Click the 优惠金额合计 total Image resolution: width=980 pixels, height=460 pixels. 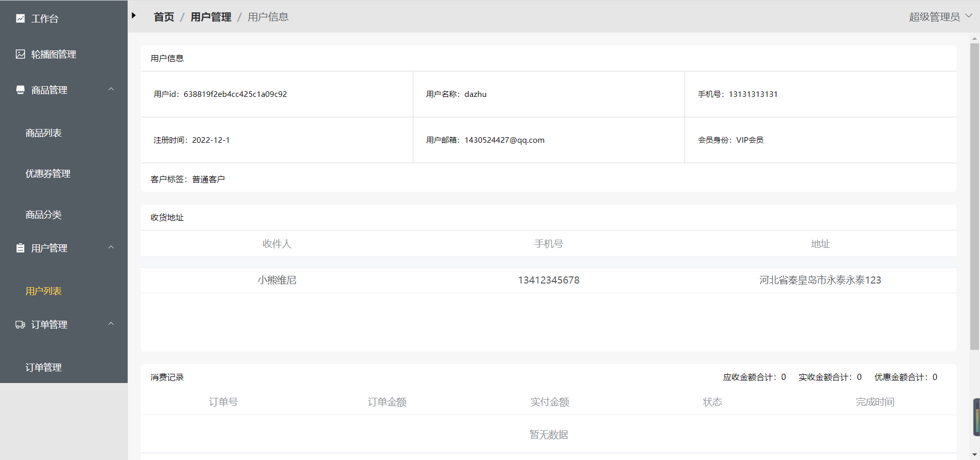pyautogui.click(x=906, y=377)
